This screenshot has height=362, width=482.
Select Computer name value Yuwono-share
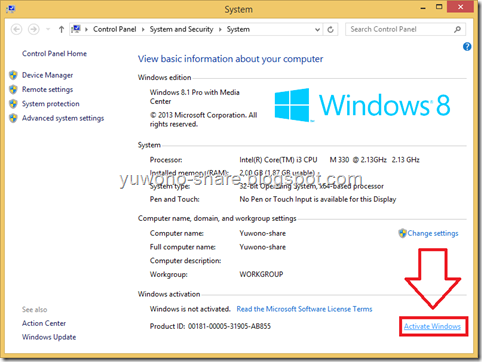point(263,233)
